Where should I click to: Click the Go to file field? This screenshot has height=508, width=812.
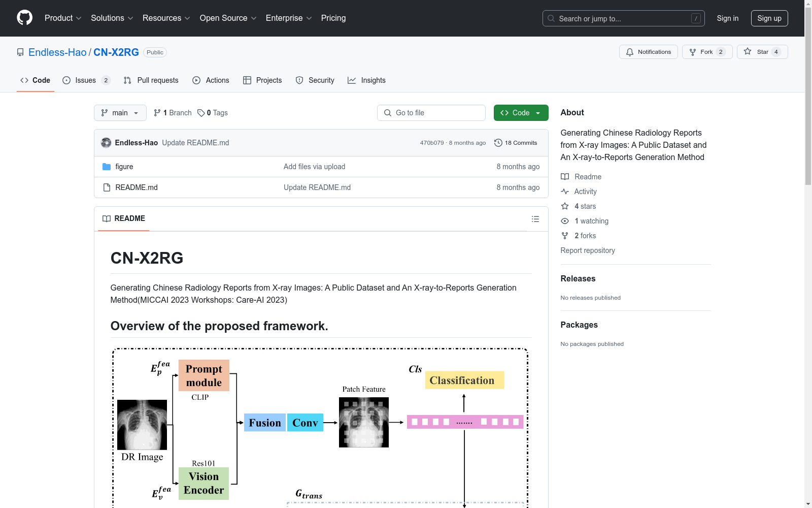click(x=431, y=113)
